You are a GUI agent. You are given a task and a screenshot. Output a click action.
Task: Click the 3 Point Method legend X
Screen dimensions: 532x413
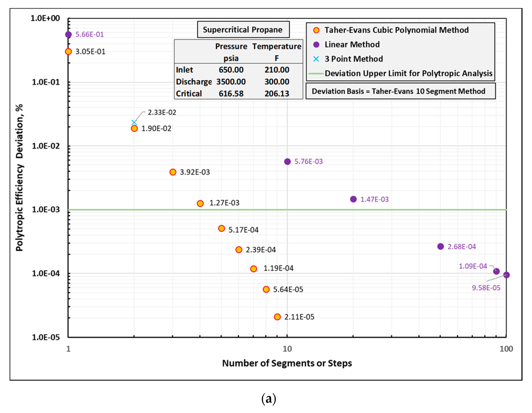316,59
